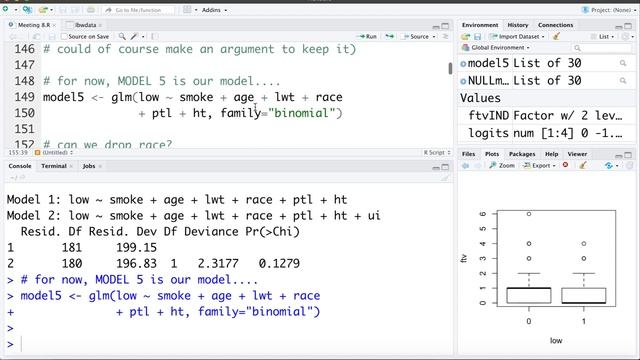Save the workspace with the Environment disk icon
This screenshot has height=360, width=640.
click(x=478, y=37)
